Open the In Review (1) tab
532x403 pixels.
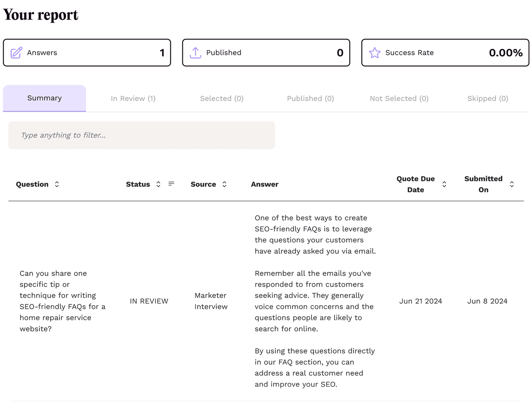(x=133, y=98)
